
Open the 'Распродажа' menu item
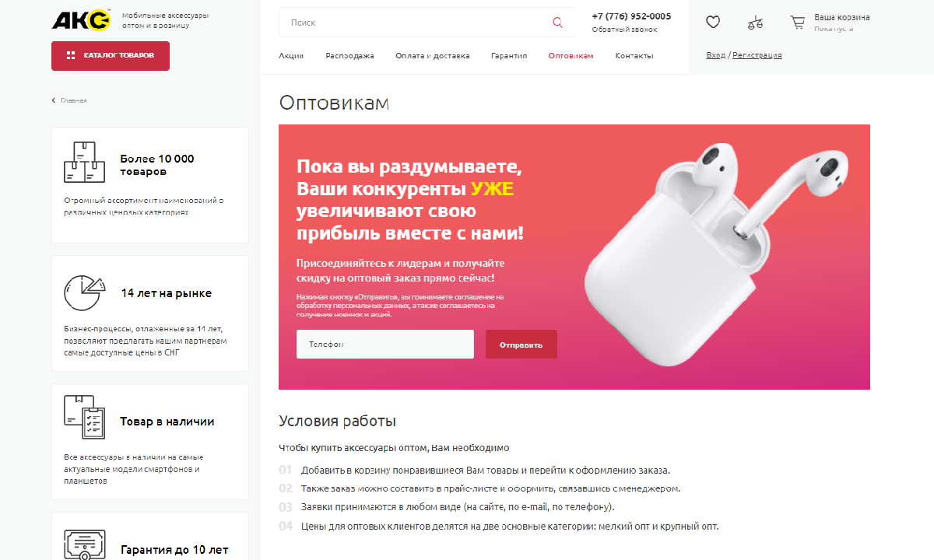349,56
